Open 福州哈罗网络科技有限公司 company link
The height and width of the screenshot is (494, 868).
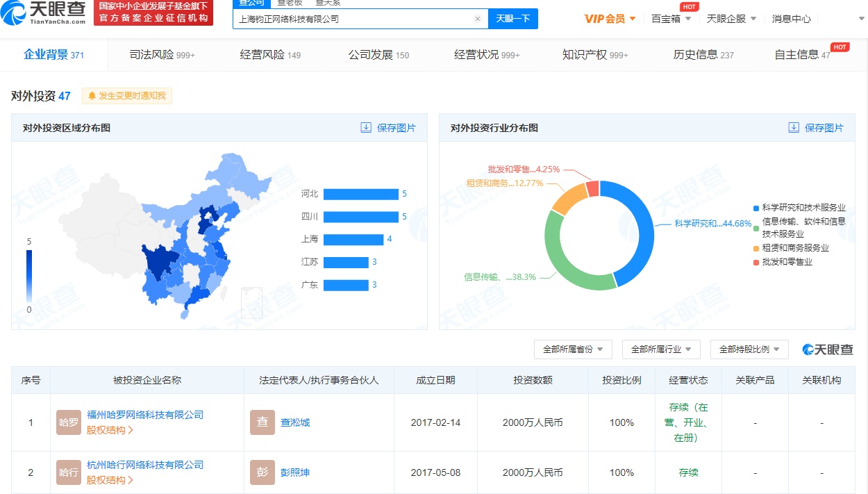145,415
